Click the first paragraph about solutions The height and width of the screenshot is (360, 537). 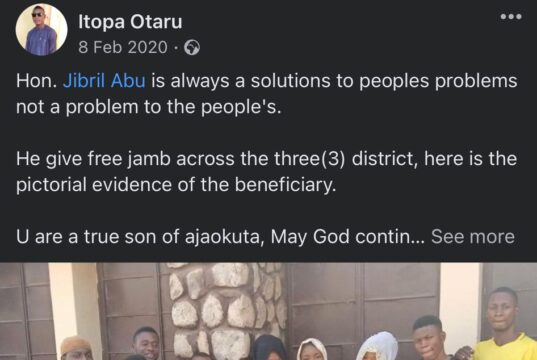pos(266,94)
